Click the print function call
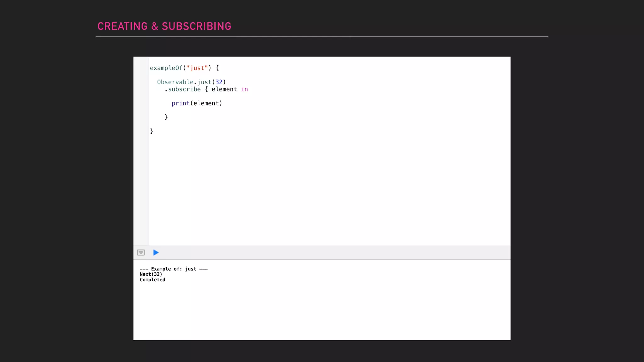Viewport: 644px width, 362px height. [x=180, y=103]
